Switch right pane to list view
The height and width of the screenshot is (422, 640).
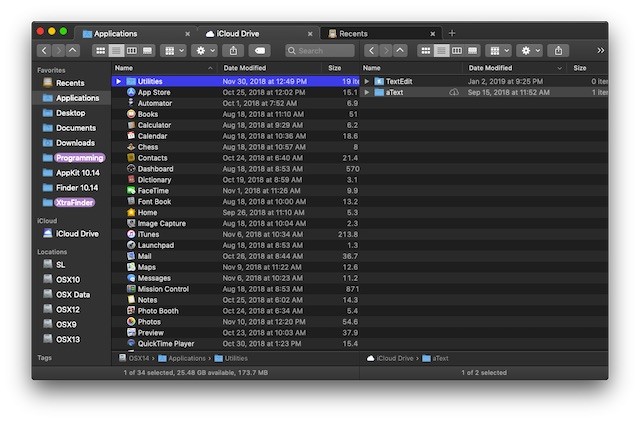(441, 51)
